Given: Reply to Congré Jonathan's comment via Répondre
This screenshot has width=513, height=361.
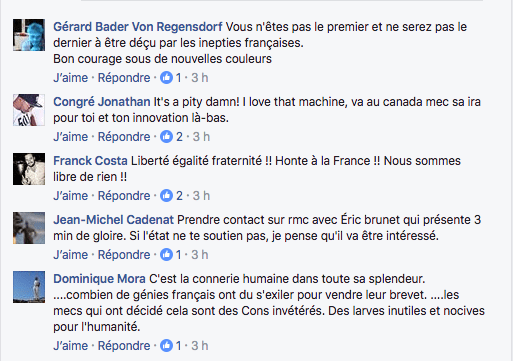Looking at the screenshot, I should [x=124, y=137].
